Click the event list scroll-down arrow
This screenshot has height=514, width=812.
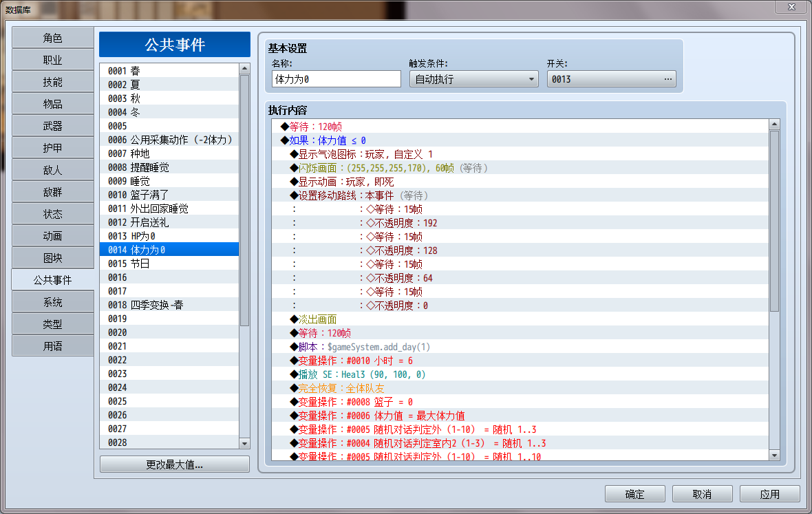pos(244,444)
